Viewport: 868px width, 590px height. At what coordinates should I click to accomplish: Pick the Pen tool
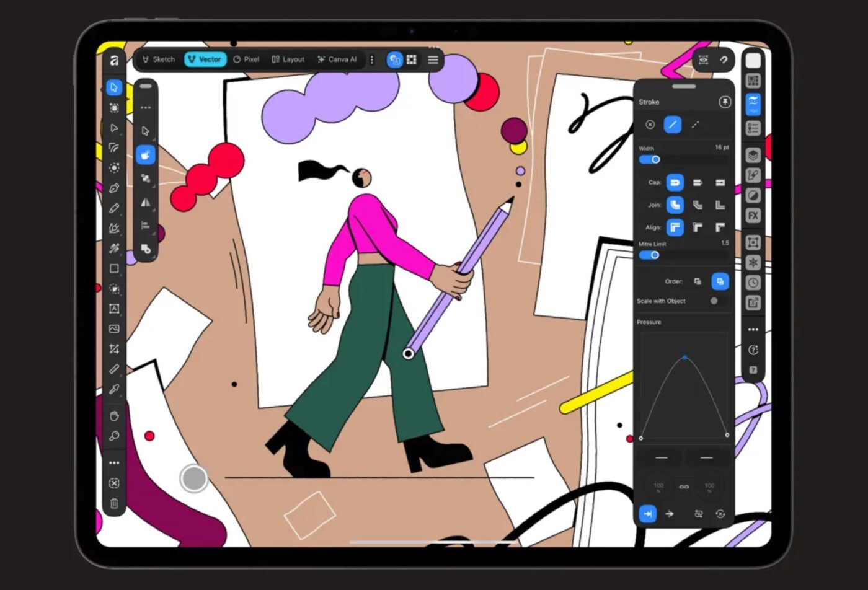pyautogui.click(x=114, y=188)
